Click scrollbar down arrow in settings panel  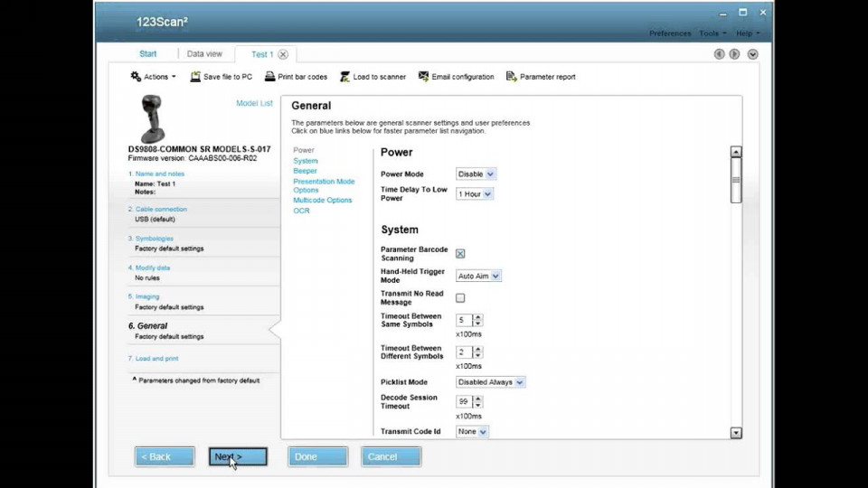point(736,433)
